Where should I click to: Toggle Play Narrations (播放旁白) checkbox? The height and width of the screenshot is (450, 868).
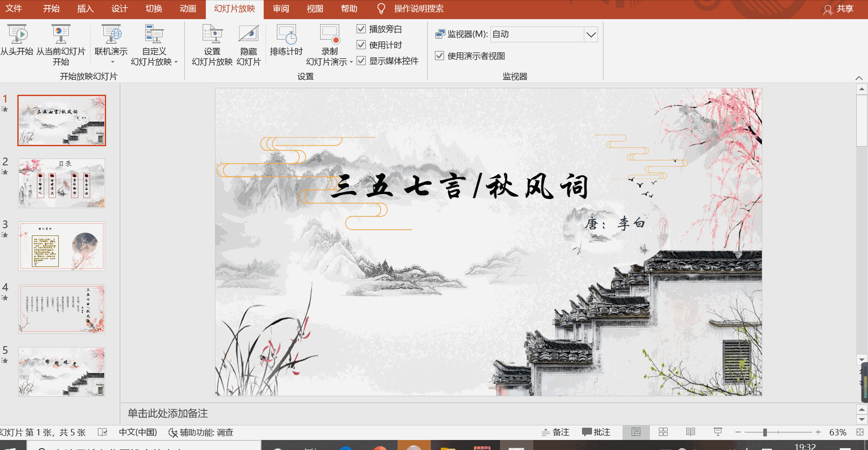tap(361, 29)
